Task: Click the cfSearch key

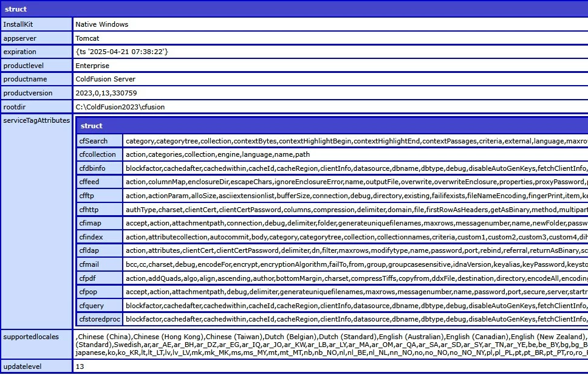Action: [100, 141]
